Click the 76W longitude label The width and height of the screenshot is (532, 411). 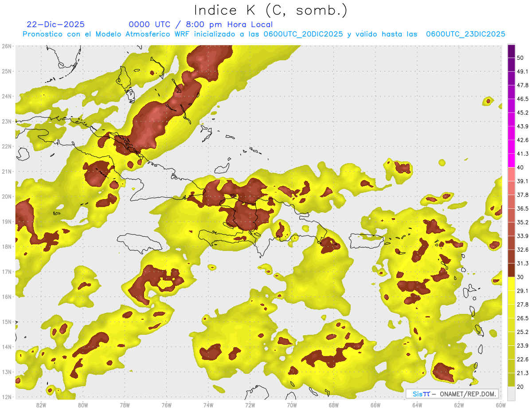click(x=167, y=405)
